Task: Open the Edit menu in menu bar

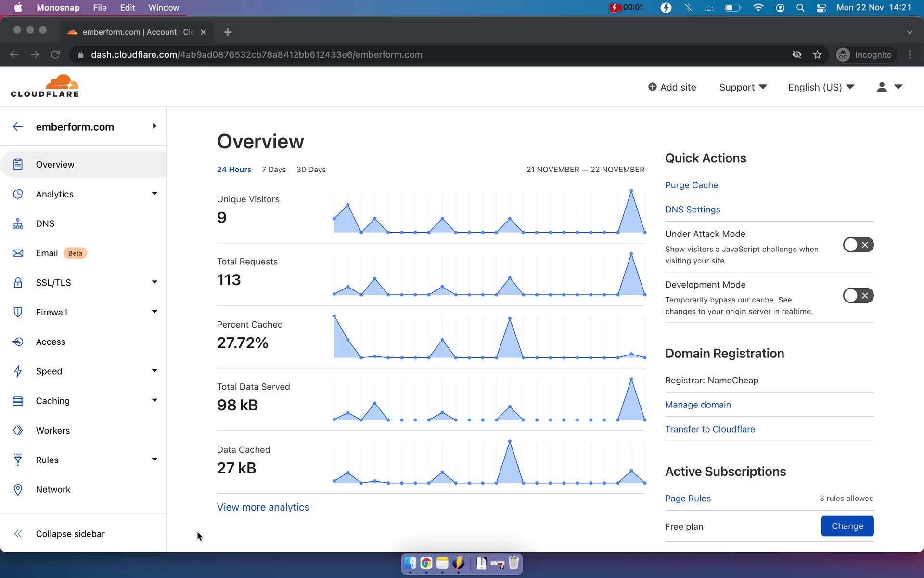Action: coord(127,8)
